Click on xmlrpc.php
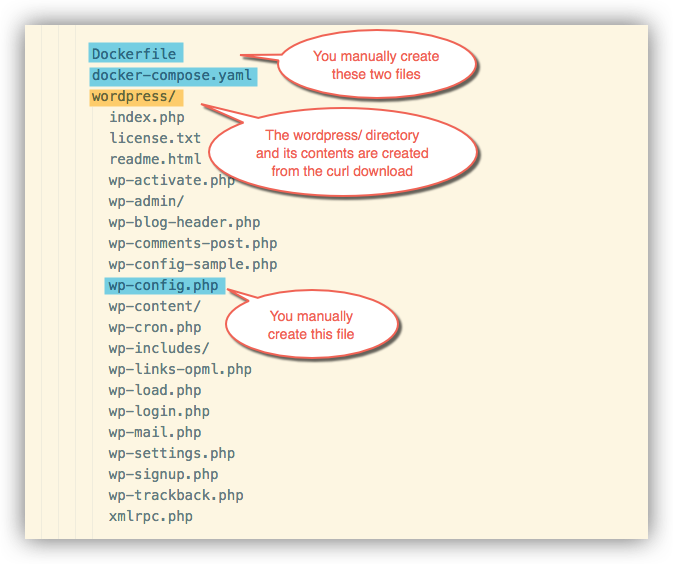 pyautogui.click(x=151, y=516)
